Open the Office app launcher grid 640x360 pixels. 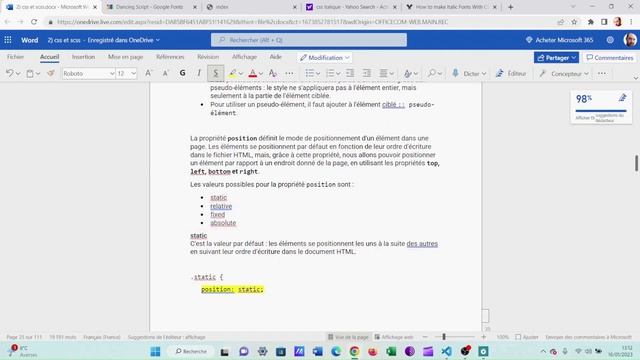coord(8,40)
